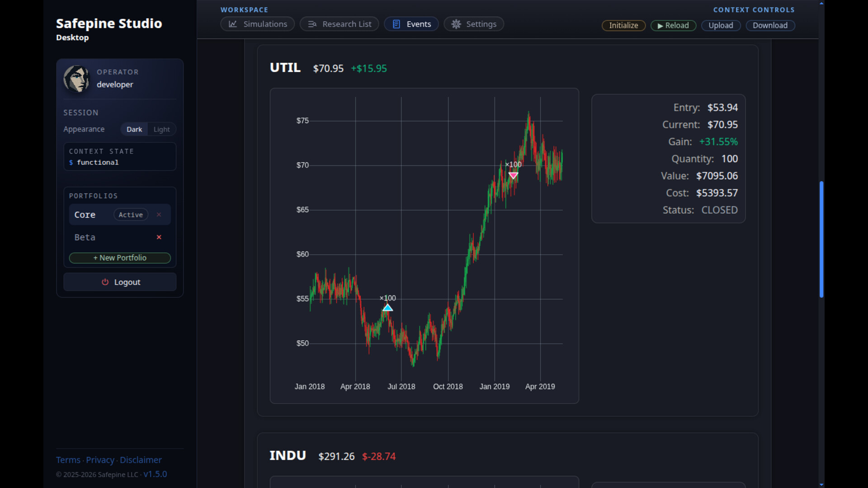Open the Privacy link

pyautogui.click(x=100, y=460)
